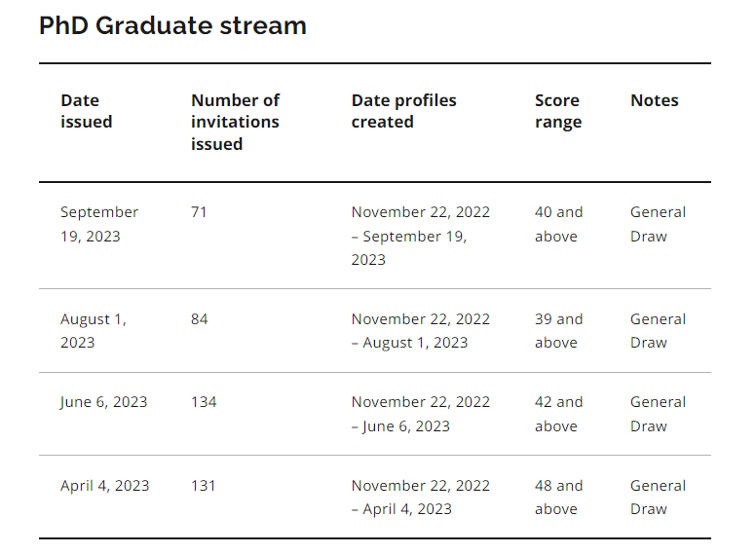
Task: Select the April 4, 2023 date cell
Action: [104, 486]
